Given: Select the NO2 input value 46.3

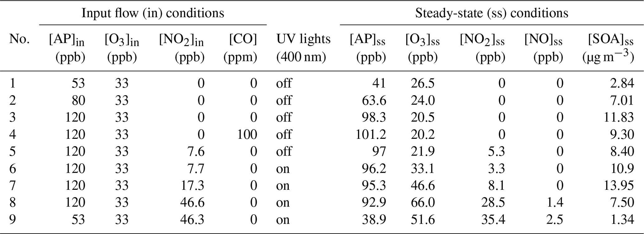Looking at the screenshot, I should click(192, 220).
